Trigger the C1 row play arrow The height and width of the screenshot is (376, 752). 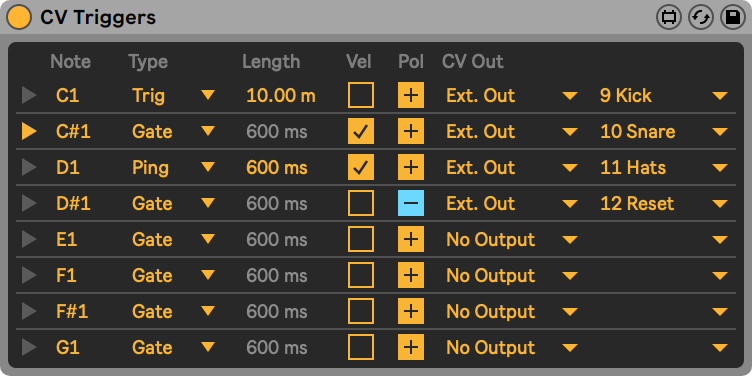pyautogui.click(x=29, y=95)
